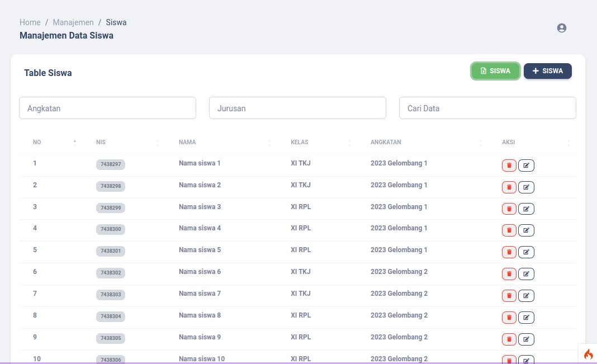
Task: Sort by KELAS column header
Action: pos(300,143)
